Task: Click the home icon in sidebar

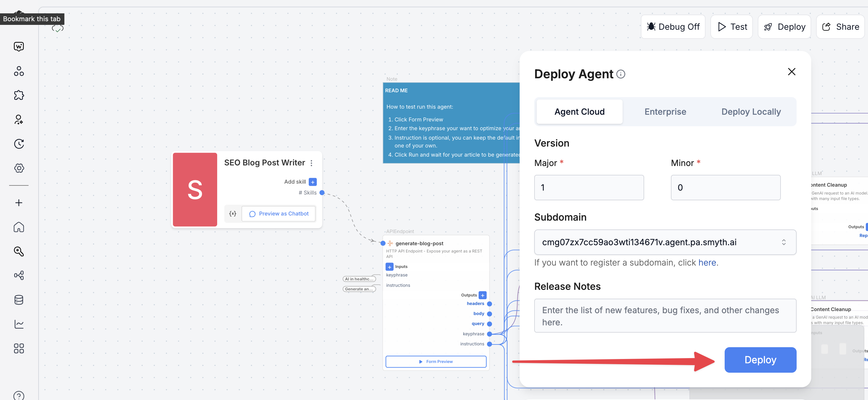Action: point(19,227)
